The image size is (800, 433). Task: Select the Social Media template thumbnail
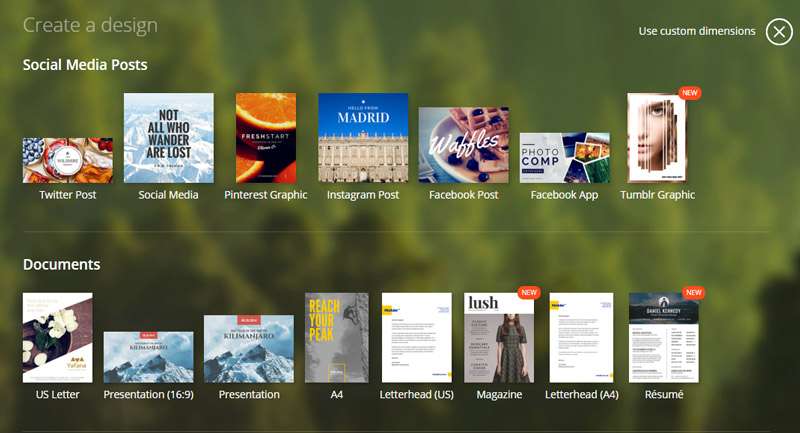click(169, 138)
